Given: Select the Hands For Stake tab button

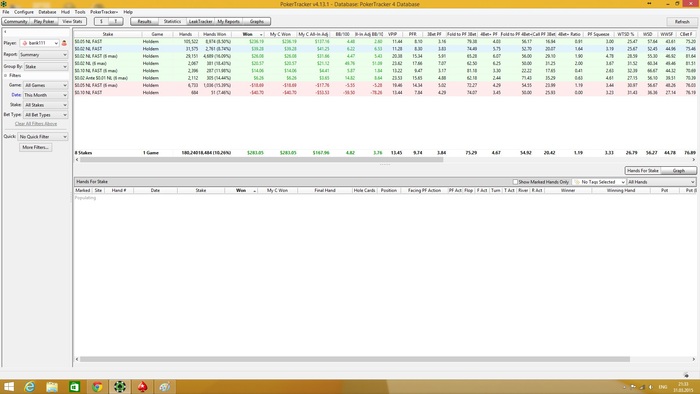Looking at the screenshot, I should (x=642, y=171).
